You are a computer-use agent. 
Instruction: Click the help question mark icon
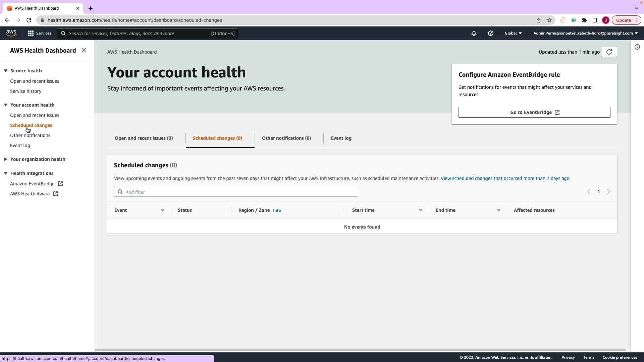pyautogui.click(x=490, y=33)
